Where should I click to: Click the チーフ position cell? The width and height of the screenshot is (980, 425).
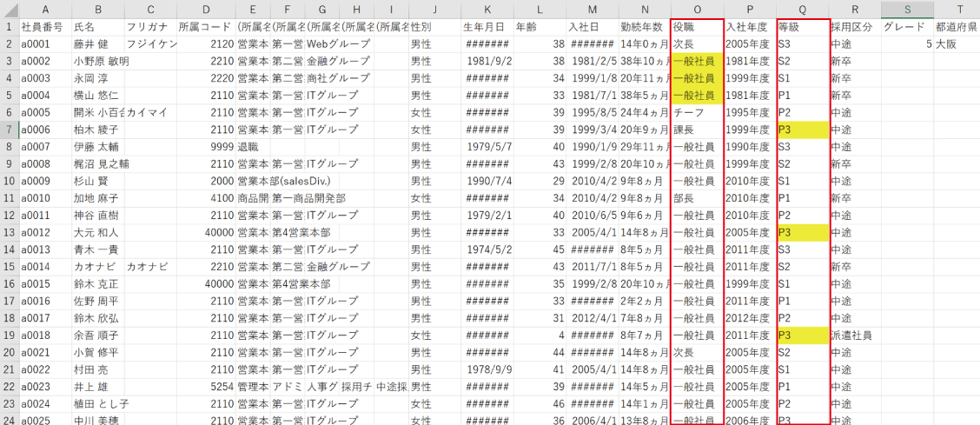tap(697, 112)
